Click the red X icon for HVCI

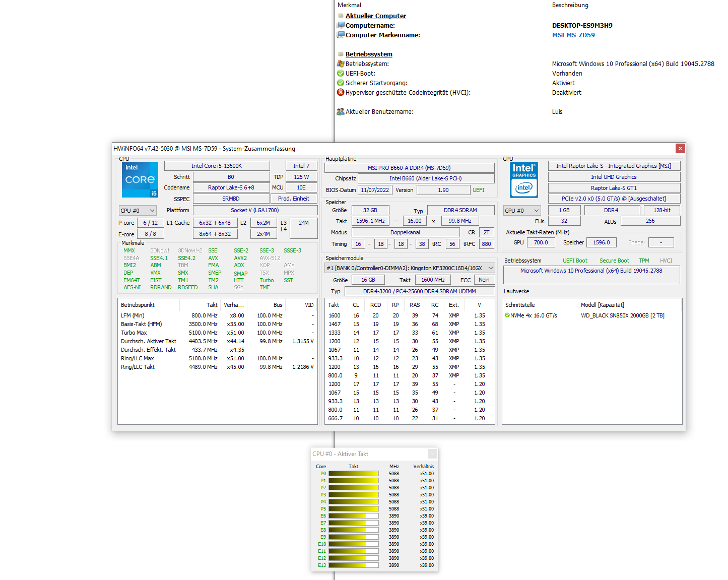point(341,92)
